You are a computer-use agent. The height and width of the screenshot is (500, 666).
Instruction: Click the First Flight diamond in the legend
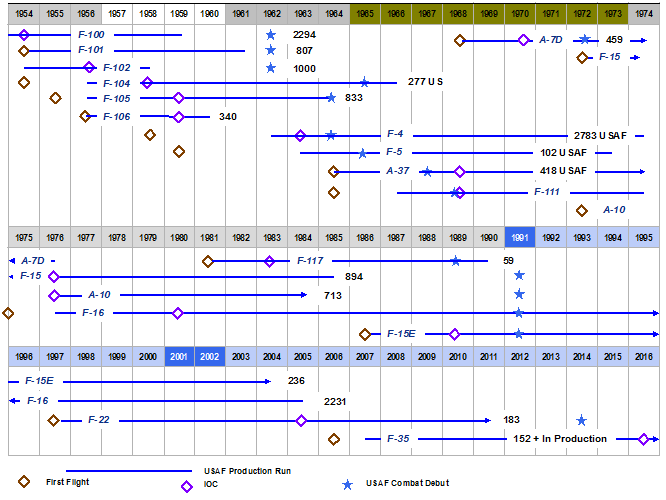(24, 482)
